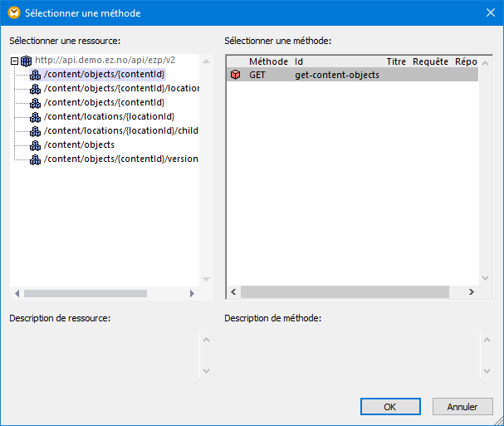The width and height of the screenshot is (504, 426).
Task: Click icon beside /content/objects/{contentId}/location resource
Action: point(35,89)
